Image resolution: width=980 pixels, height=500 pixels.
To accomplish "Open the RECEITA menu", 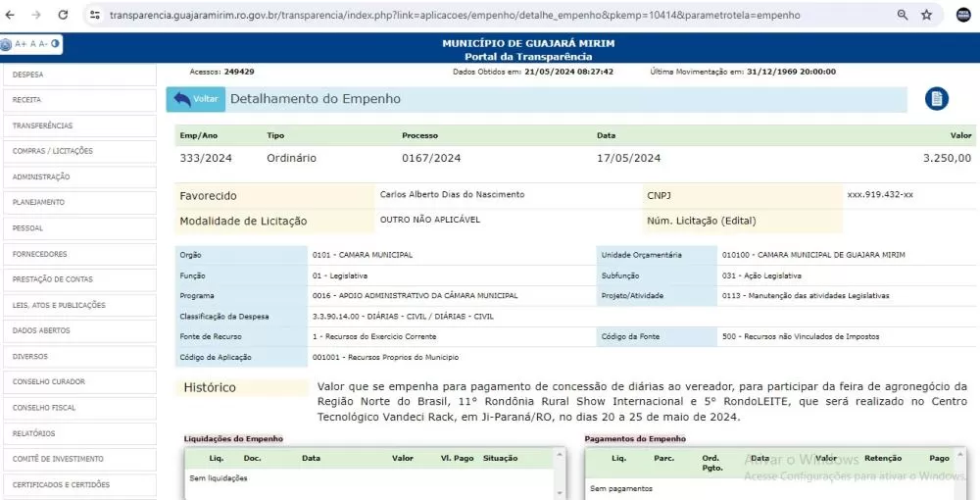I will tap(79, 100).
